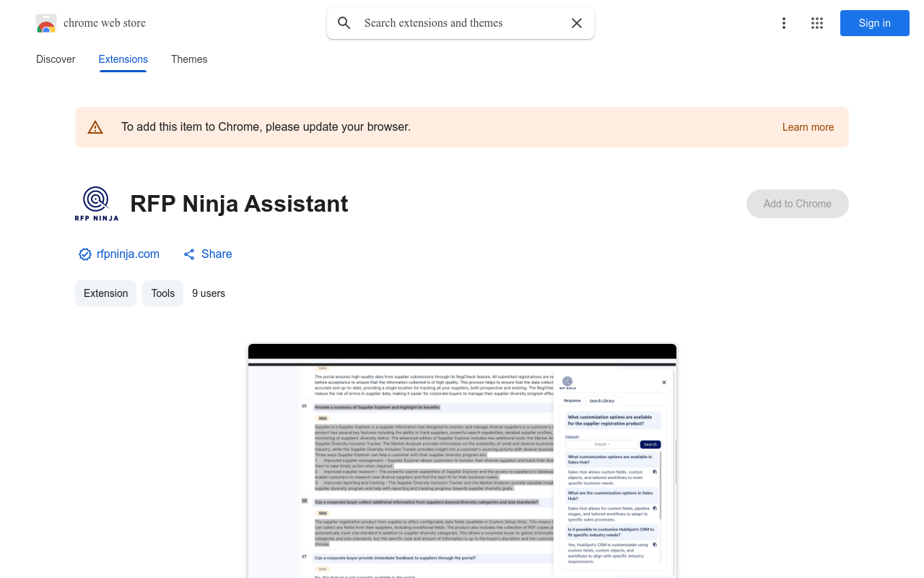Click the RFP Ninja Assistant title
924x578 pixels.
pos(239,204)
